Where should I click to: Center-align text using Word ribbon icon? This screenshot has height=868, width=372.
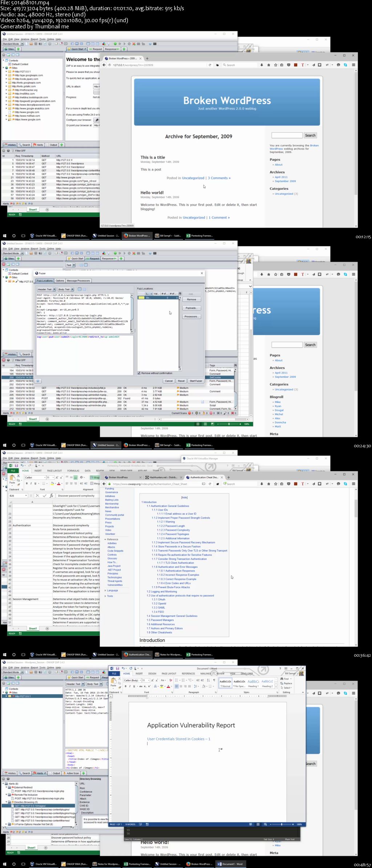[181, 686]
